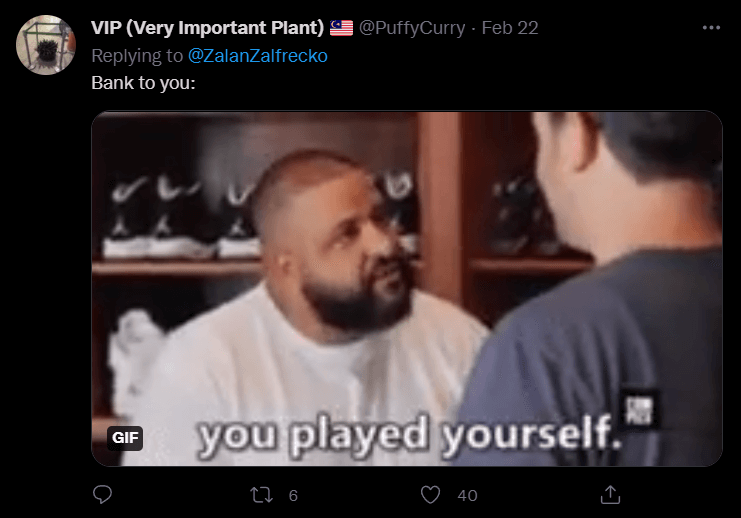This screenshot has width=741, height=518.
Task: Click the user's profile avatar picture
Action: [46, 45]
